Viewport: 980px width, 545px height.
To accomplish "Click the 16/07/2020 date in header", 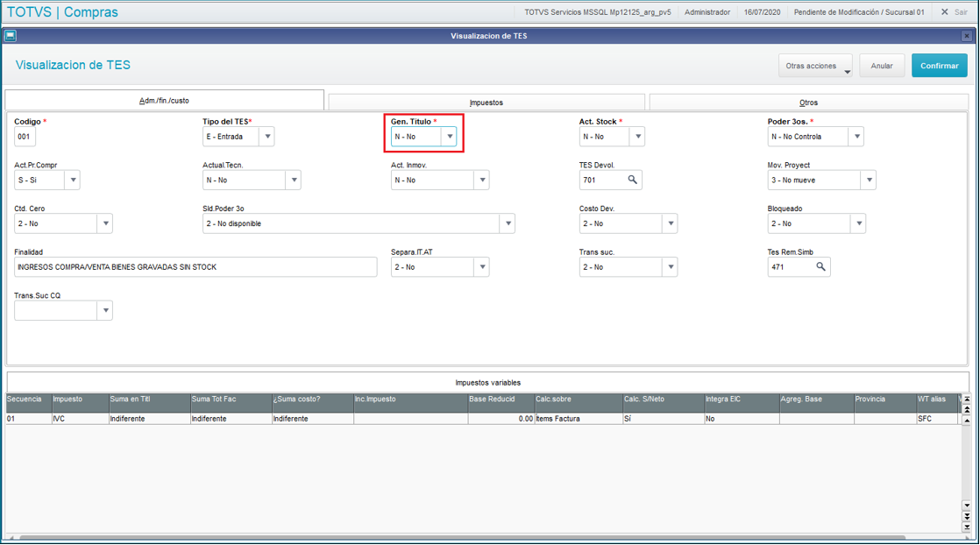I will (762, 12).
